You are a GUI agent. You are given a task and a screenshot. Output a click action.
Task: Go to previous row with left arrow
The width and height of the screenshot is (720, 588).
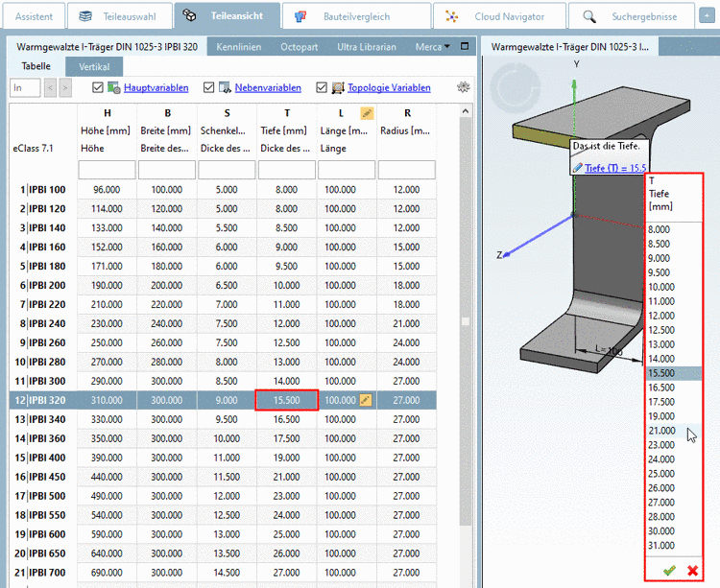tap(49, 88)
